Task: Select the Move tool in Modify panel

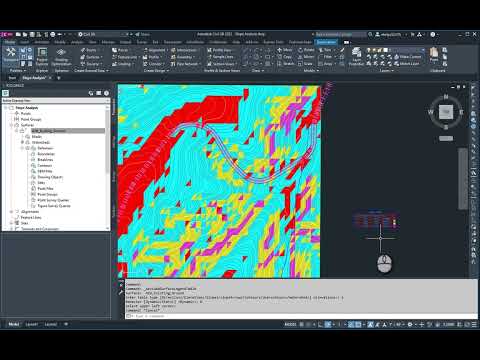Action: [x=284, y=50]
